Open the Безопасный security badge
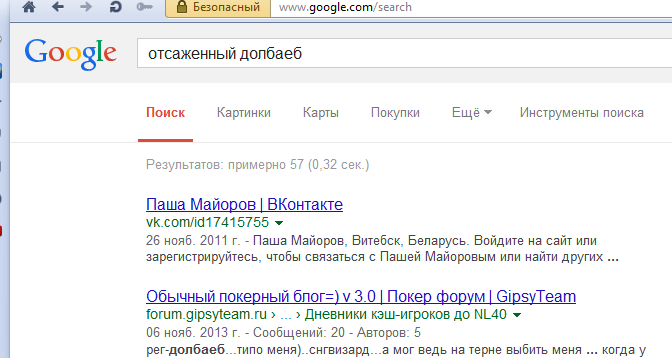The image size is (672, 364). click(x=218, y=7)
